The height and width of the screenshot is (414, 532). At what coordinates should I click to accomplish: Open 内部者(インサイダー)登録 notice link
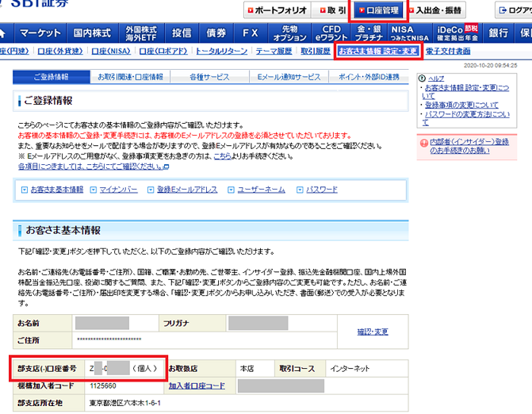[x=470, y=145]
